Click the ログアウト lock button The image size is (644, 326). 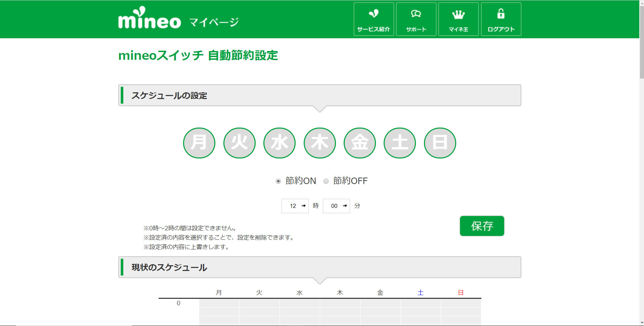pos(501,19)
